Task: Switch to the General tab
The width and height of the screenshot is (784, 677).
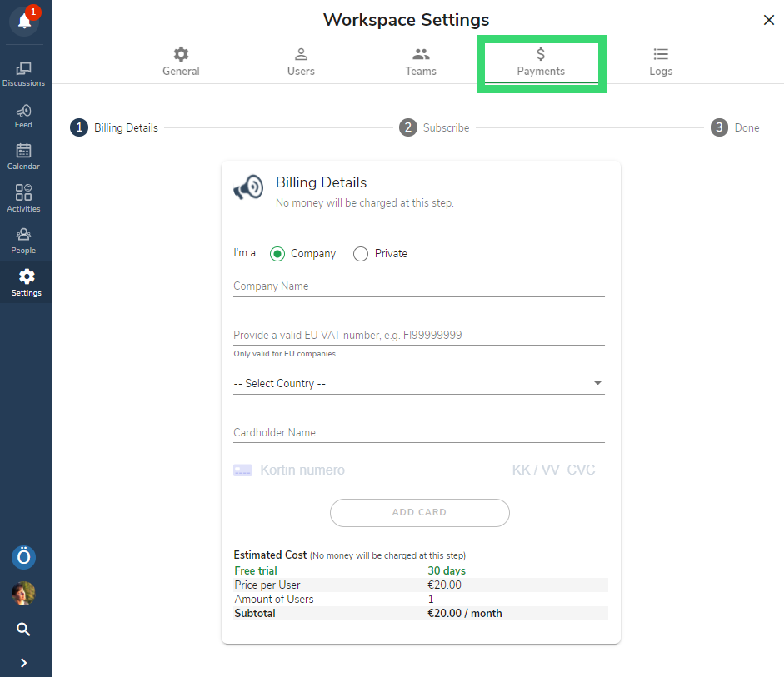Action: click(x=181, y=62)
